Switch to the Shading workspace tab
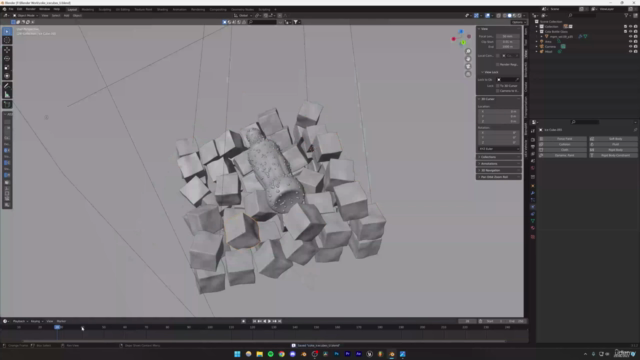Viewport: 640px width, 360px height. 162,9
